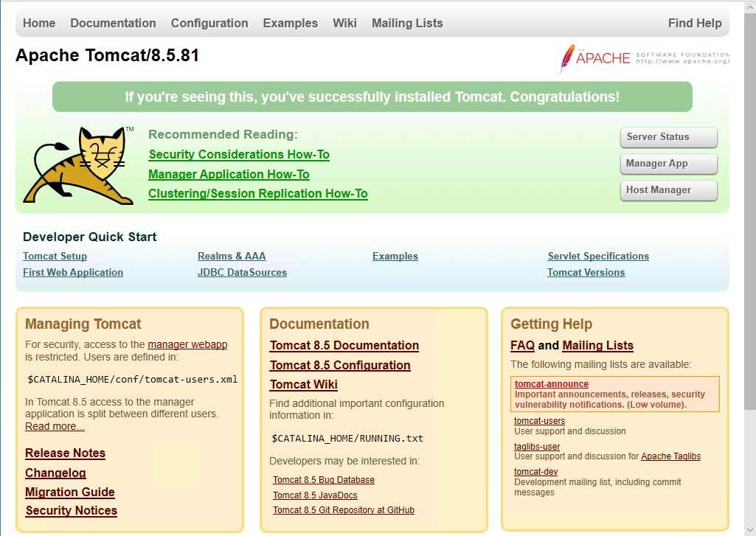
Task: Open Mailing Lists link under Getting Help
Action: [598, 346]
